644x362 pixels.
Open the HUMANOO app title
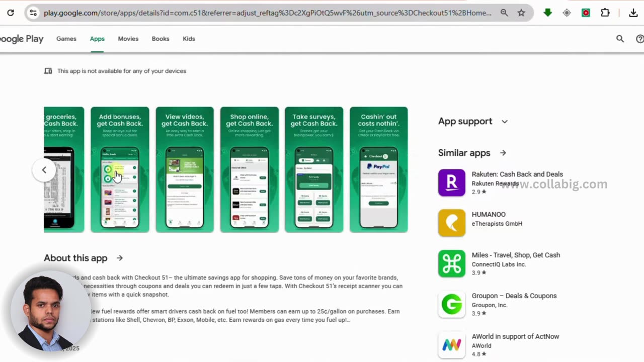(489, 215)
